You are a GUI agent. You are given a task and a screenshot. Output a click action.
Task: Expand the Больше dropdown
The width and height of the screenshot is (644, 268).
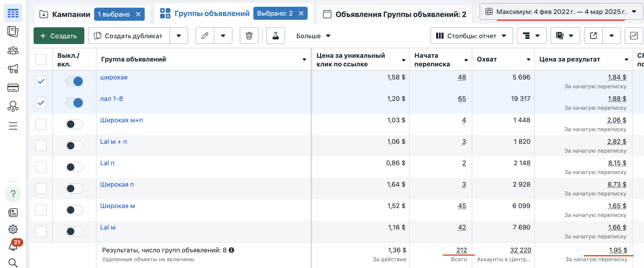pyautogui.click(x=313, y=36)
